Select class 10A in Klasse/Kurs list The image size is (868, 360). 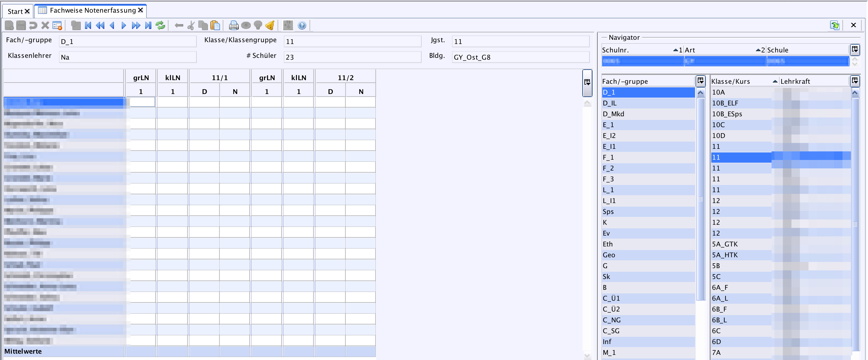741,92
